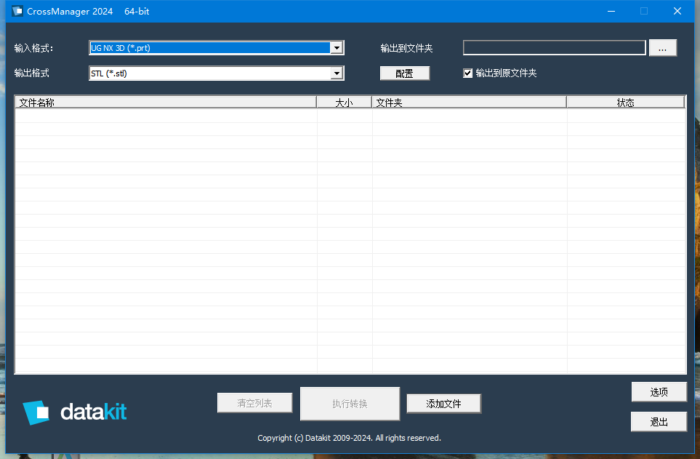Sort by the 文件名称 column header

tap(166, 102)
